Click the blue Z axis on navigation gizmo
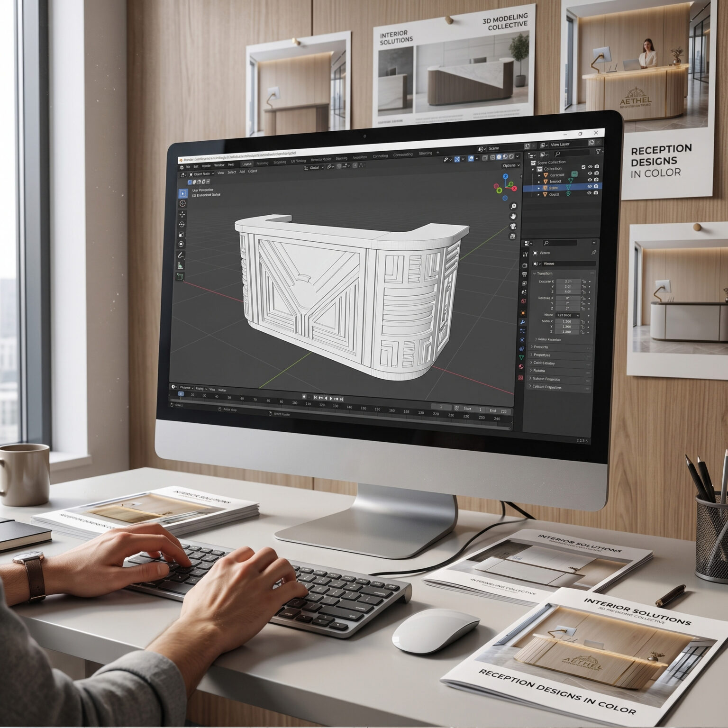 (506, 176)
